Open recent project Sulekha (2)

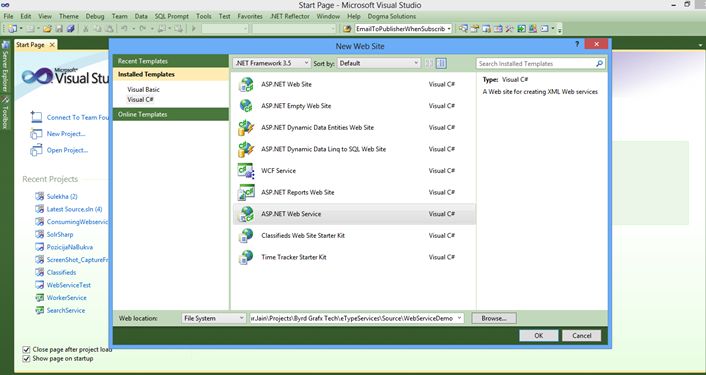tap(62, 197)
